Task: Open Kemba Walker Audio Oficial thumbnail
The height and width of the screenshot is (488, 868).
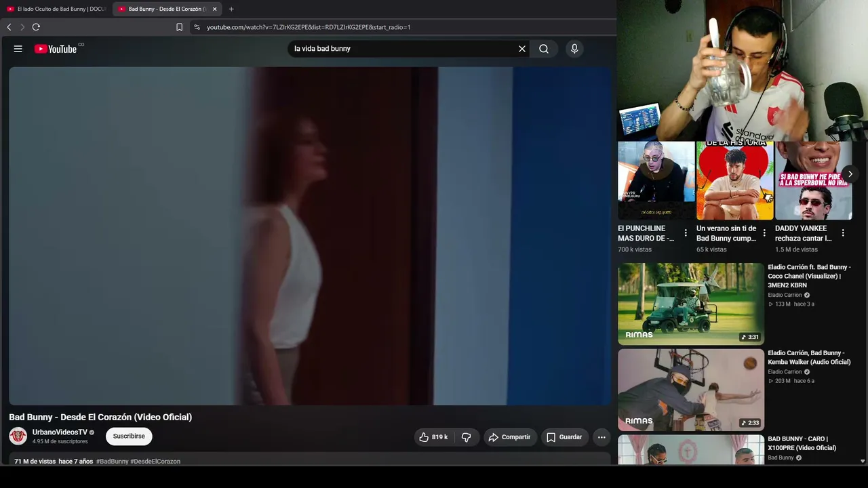Action: [x=691, y=390]
